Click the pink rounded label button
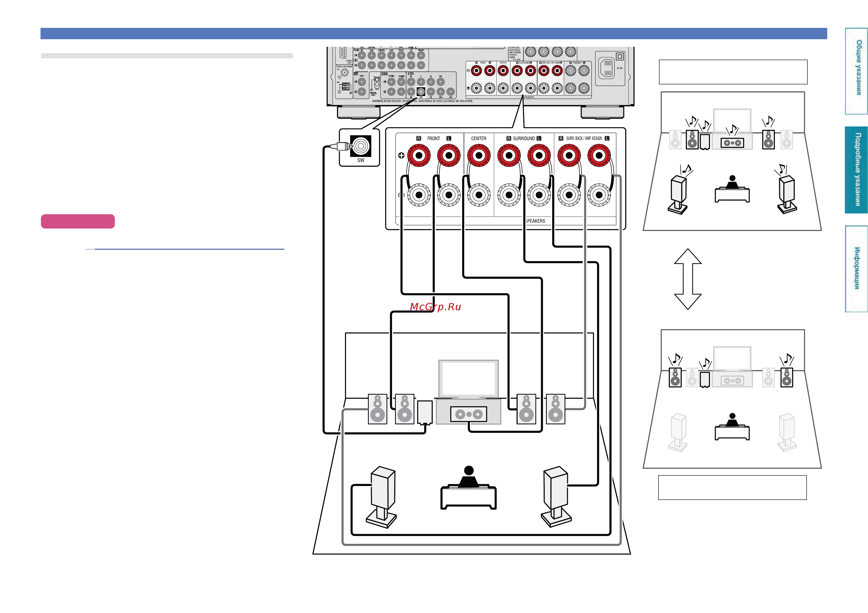The width and height of the screenshot is (868, 613). (78, 221)
